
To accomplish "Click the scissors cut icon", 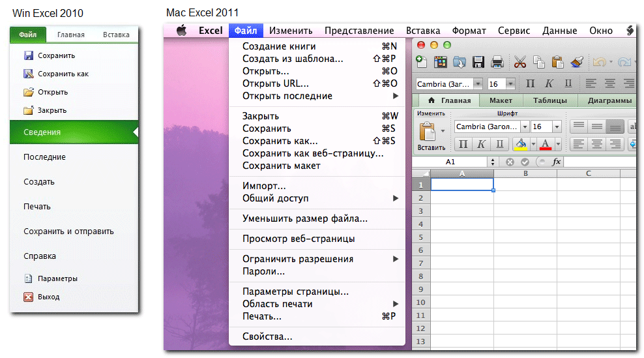I will point(520,62).
